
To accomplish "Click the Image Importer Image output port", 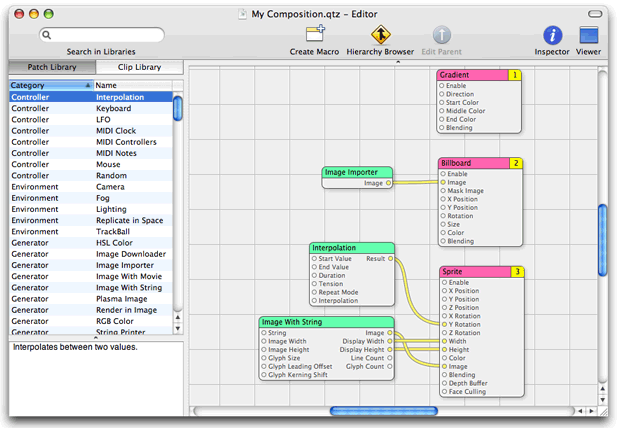I will click(388, 183).
